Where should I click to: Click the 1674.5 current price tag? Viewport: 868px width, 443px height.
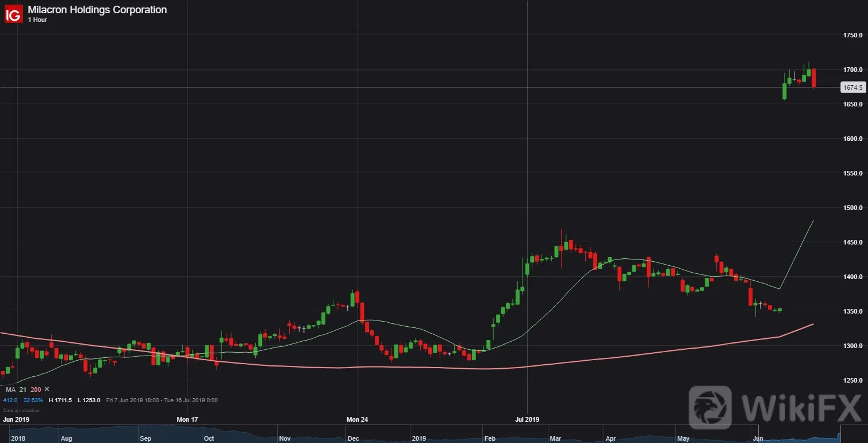(852, 87)
